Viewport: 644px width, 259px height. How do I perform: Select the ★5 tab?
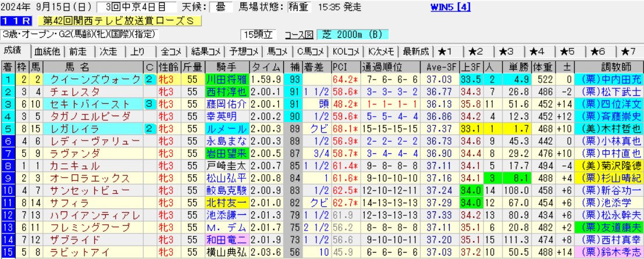tap(567, 51)
